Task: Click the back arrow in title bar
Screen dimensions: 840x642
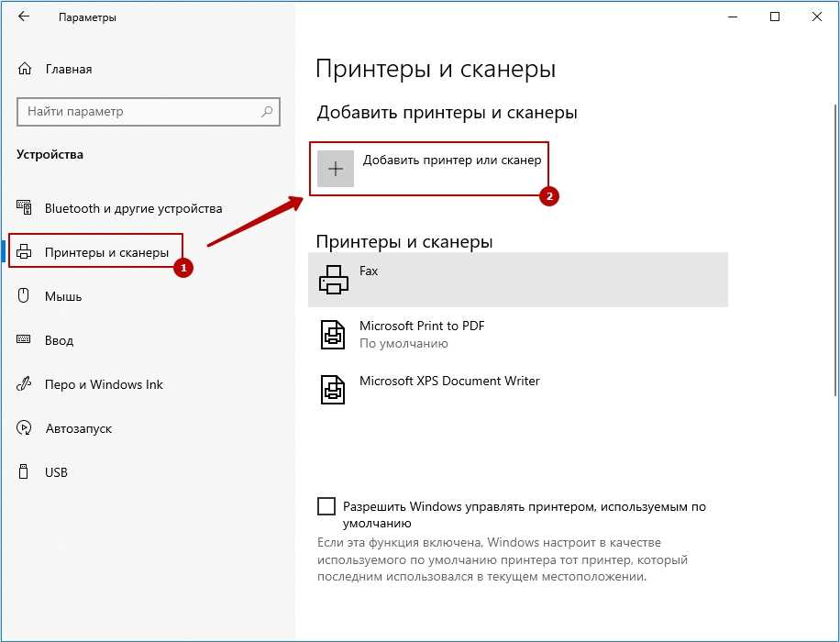Action: [24, 17]
